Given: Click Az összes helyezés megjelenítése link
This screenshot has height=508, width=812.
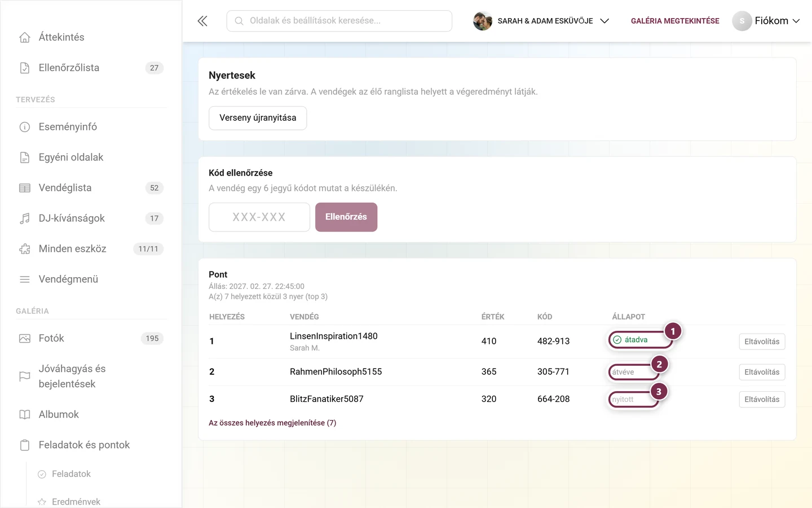Looking at the screenshot, I should [x=272, y=423].
